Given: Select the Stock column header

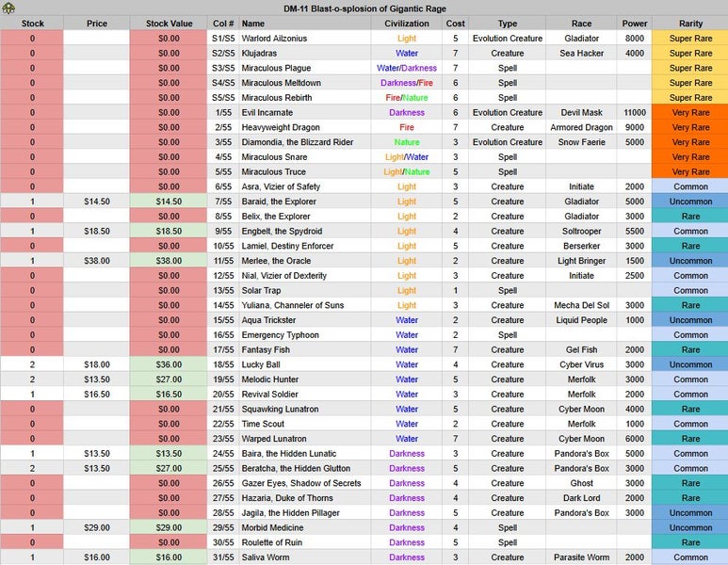Looking at the screenshot, I should (32, 24).
